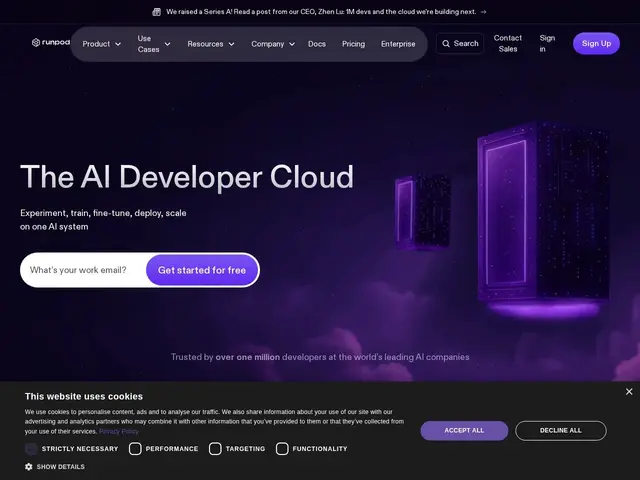Click "This website uses cookies" heading

tap(84, 396)
